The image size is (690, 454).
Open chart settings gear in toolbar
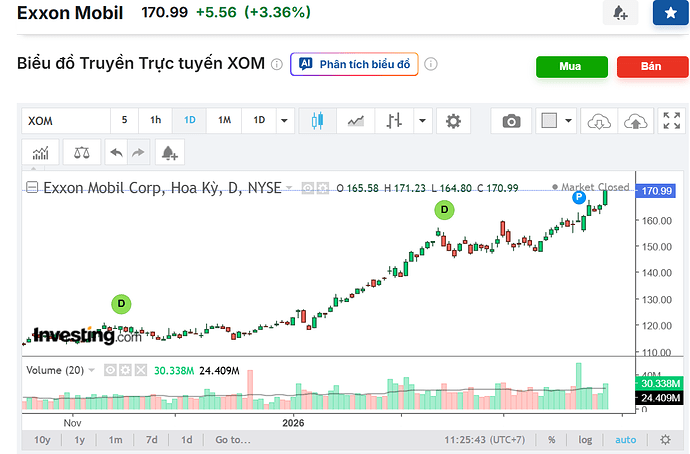[x=453, y=121]
